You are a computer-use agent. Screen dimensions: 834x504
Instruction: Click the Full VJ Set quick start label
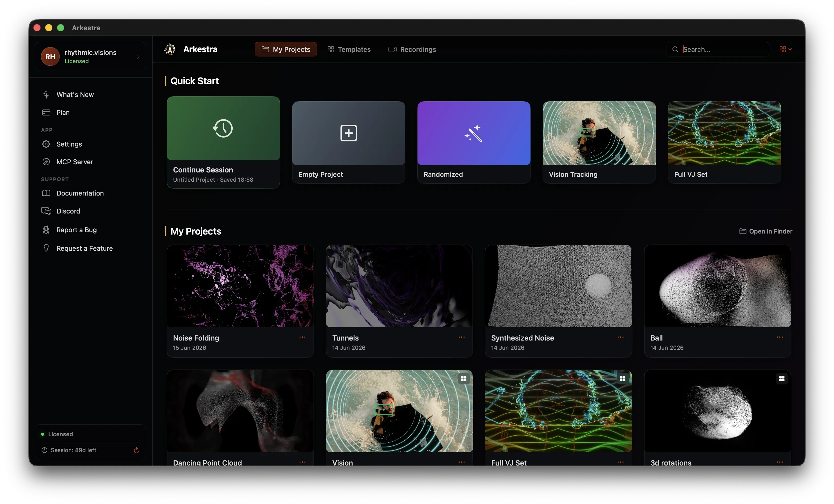690,174
